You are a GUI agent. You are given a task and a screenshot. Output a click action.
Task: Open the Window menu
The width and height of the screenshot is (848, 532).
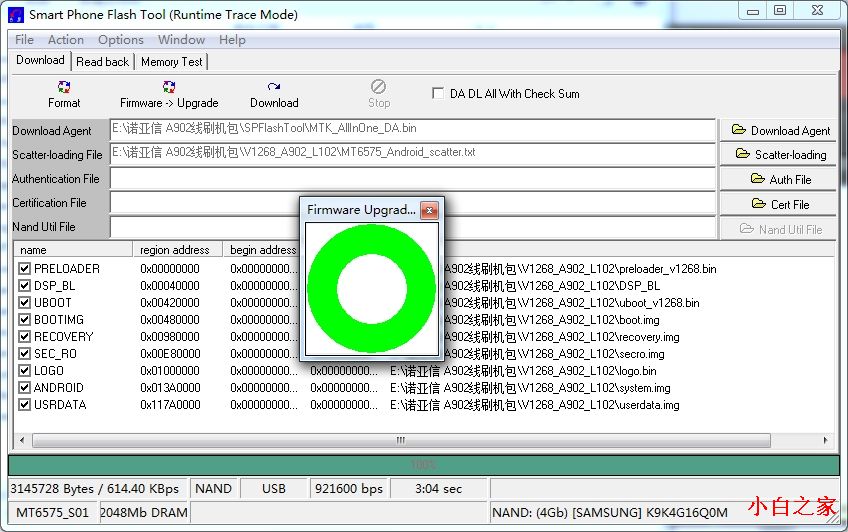coord(181,39)
